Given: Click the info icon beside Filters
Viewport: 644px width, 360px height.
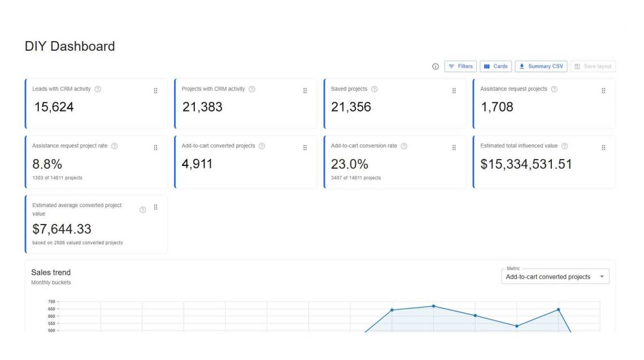Looking at the screenshot, I should [x=436, y=67].
